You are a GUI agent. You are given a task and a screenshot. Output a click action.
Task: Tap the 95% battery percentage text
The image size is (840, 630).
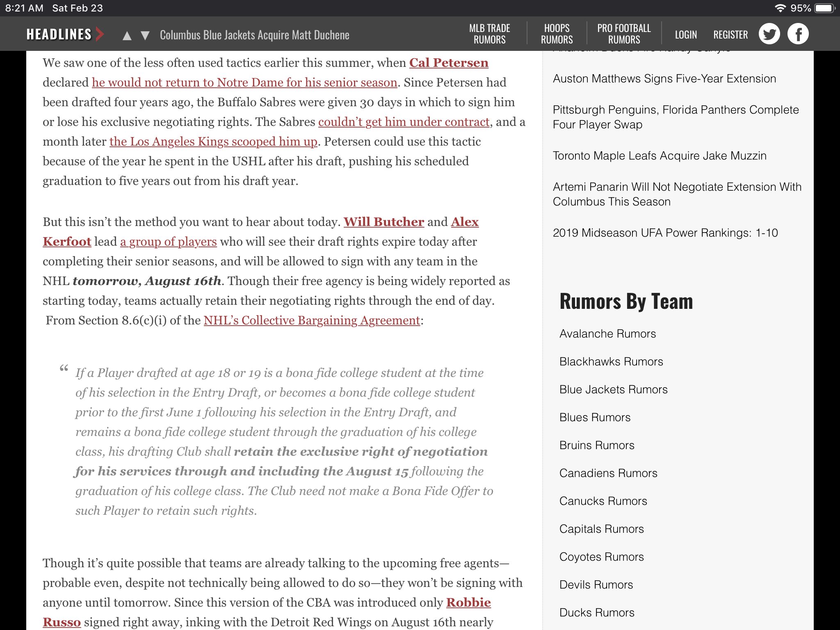(801, 8)
